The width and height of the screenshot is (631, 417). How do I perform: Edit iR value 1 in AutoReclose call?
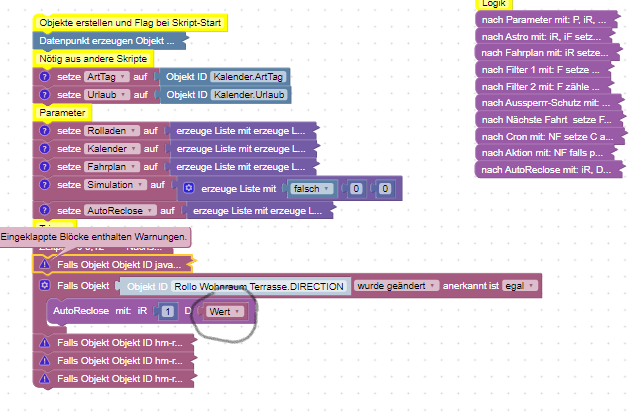pyautogui.click(x=168, y=311)
